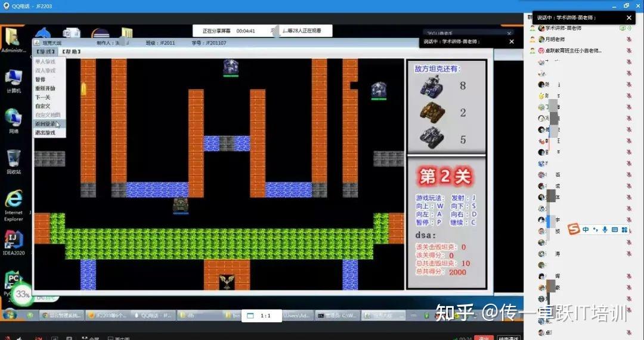Click the 1:1 zoom ratio button
The height and width of the screenshot is (340, 644).
(x=266, y=316)
